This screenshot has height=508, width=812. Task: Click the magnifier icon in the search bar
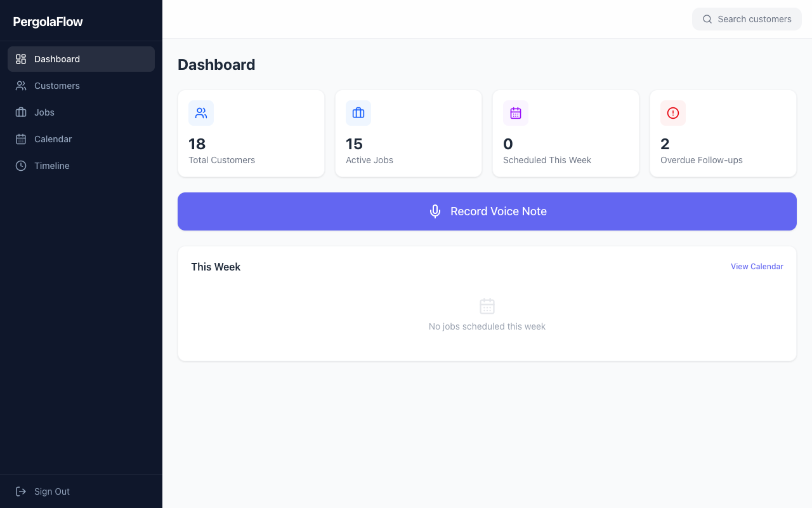pyautogui.click(x=707, y=19)
